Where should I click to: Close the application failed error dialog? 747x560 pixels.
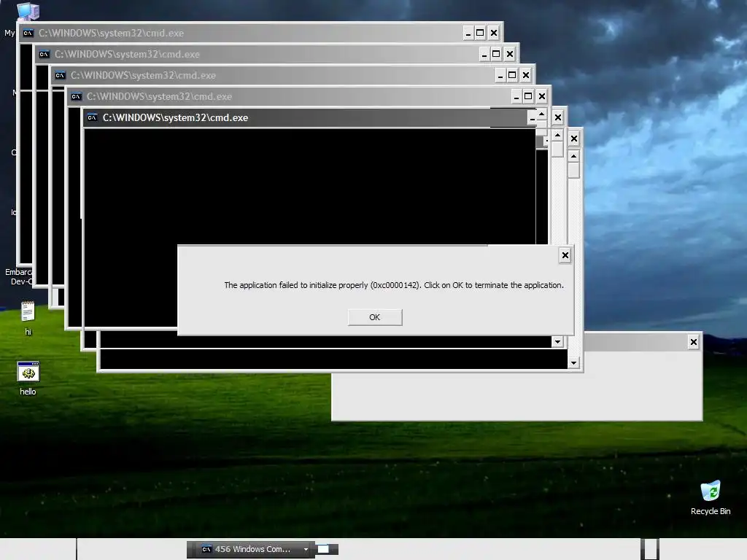565,255
